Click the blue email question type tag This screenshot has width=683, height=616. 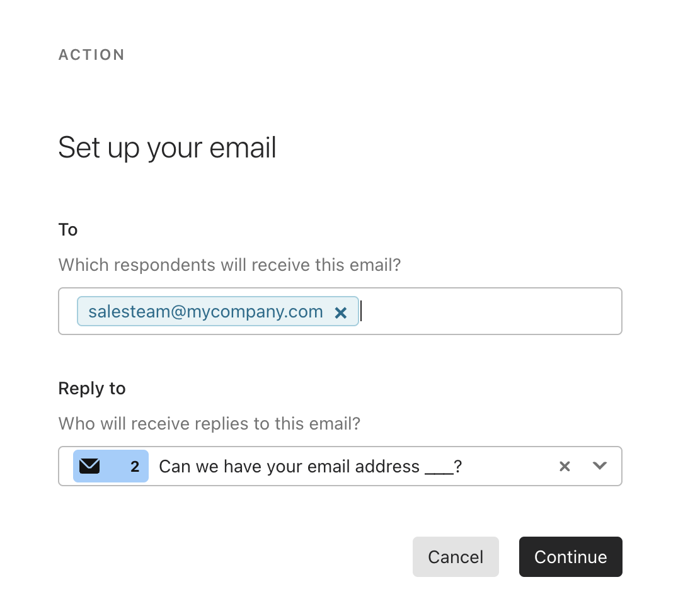pos(111,466)
